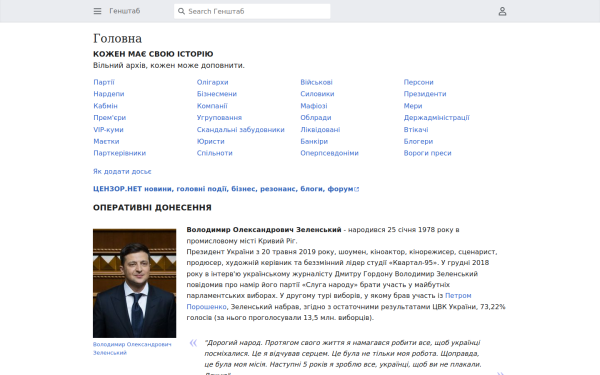This screenshot has width=600, height=375.
Task: Open the Мафіозі category
Action: (x=314, y=106)
